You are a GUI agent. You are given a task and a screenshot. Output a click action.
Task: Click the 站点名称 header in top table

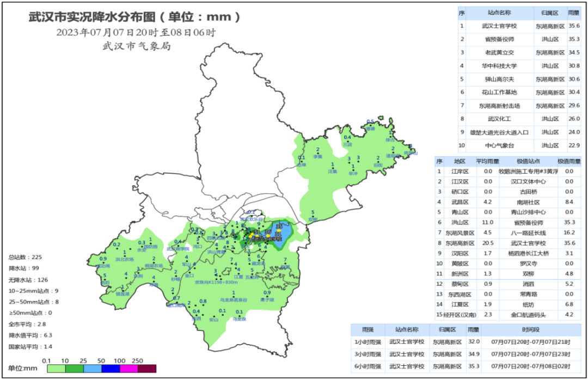tap(499, 13)
